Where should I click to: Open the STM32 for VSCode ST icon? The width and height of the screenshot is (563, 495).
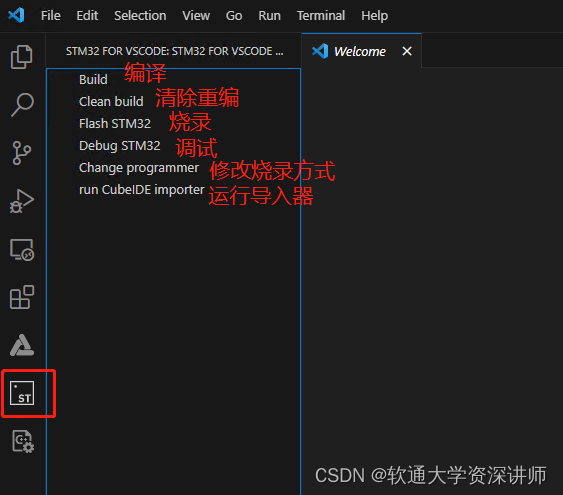(22, 393)
